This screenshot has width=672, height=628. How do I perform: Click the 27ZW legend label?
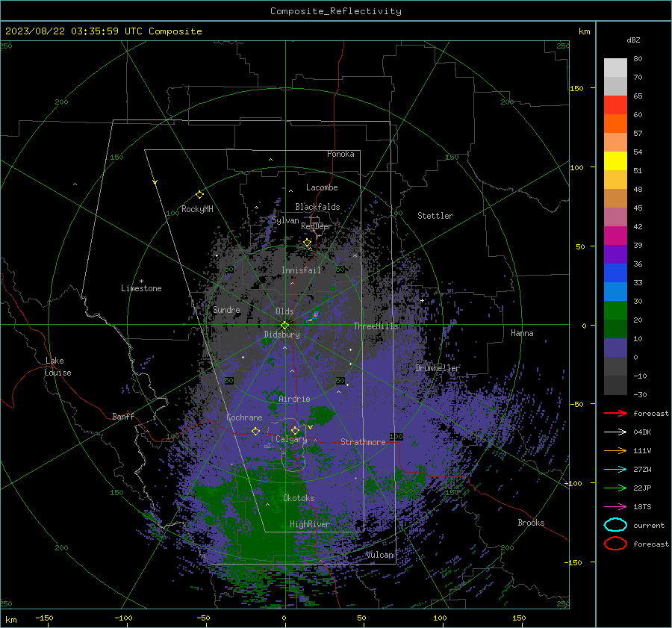(x=642, y=470)
